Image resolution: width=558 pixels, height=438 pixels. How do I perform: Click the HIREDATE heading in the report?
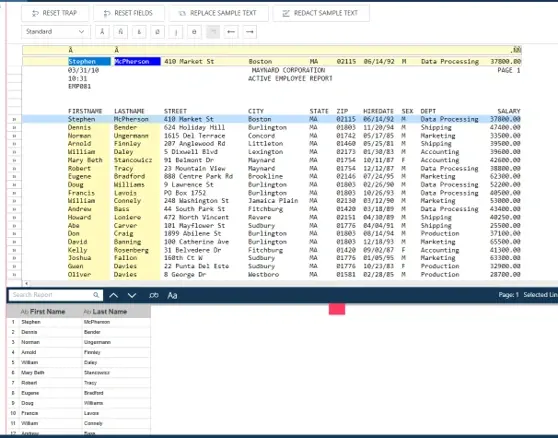pyautogui.click(x=378, y=111)
